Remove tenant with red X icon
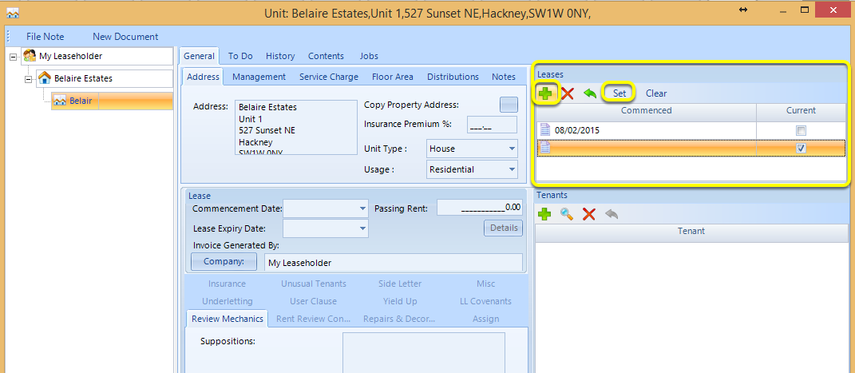The width and height of the screenshot is (855, 373). pyautogui.click(x=589, y=214)
